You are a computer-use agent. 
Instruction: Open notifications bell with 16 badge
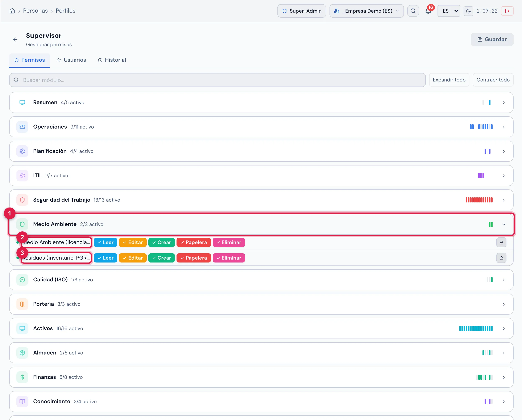click(x=428, y=11)
